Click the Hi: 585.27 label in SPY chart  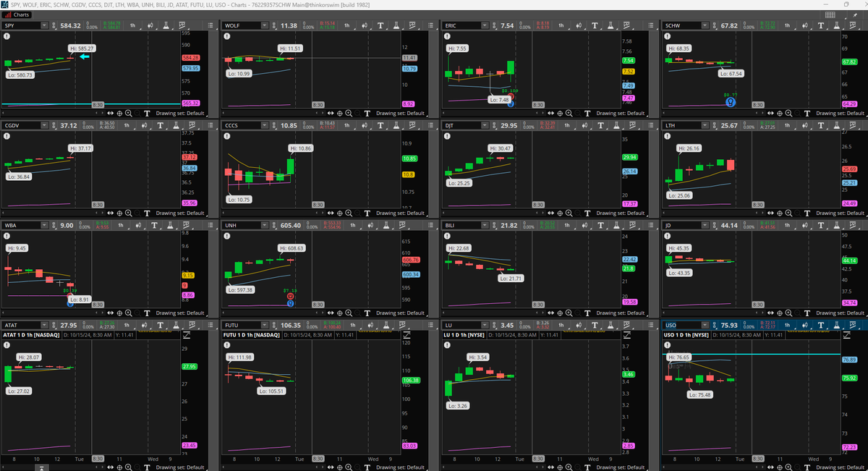coord(83,48)
